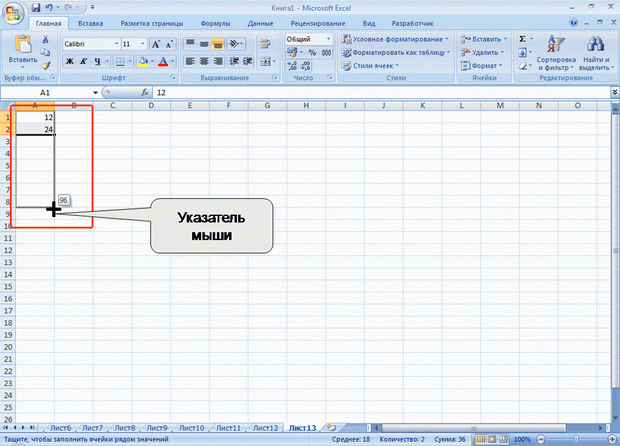Expand Стили ячеек gallery
The width and height of the screenshot is (620, 446).
pos(370,66)
